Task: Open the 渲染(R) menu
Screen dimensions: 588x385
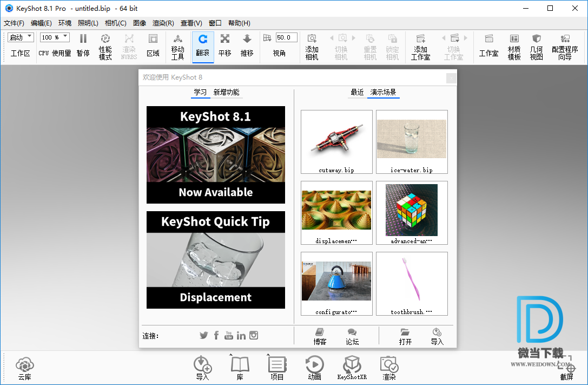Action: 163,23
